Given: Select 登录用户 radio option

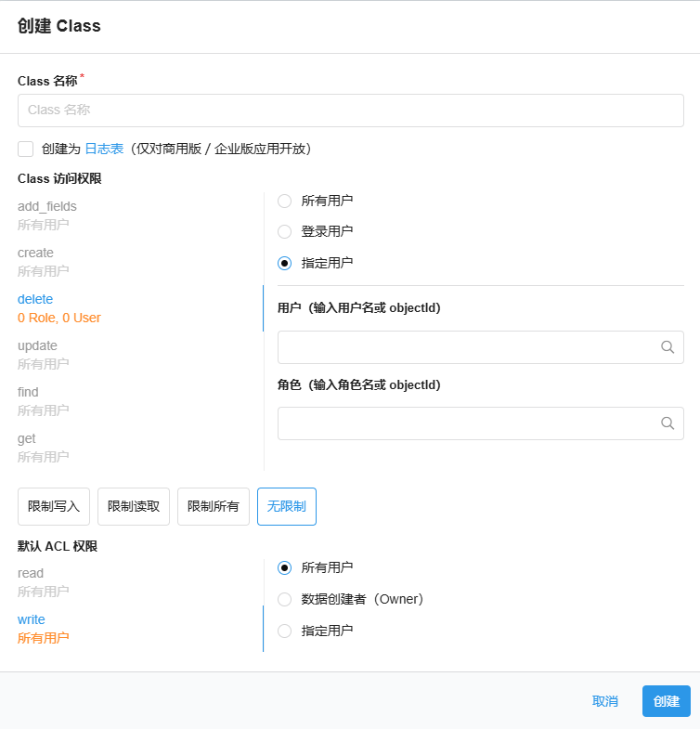Looking at the screenshot, I should click(285, 231).
